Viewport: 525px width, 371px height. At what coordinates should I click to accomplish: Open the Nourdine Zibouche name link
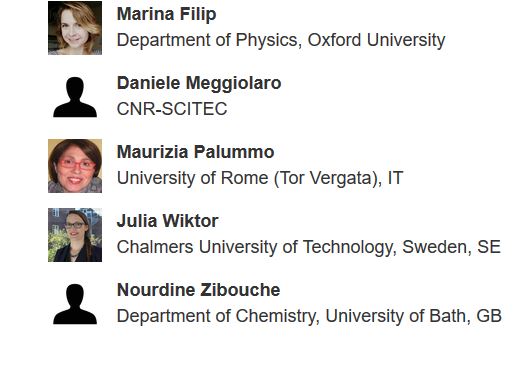tap(199, 290)
